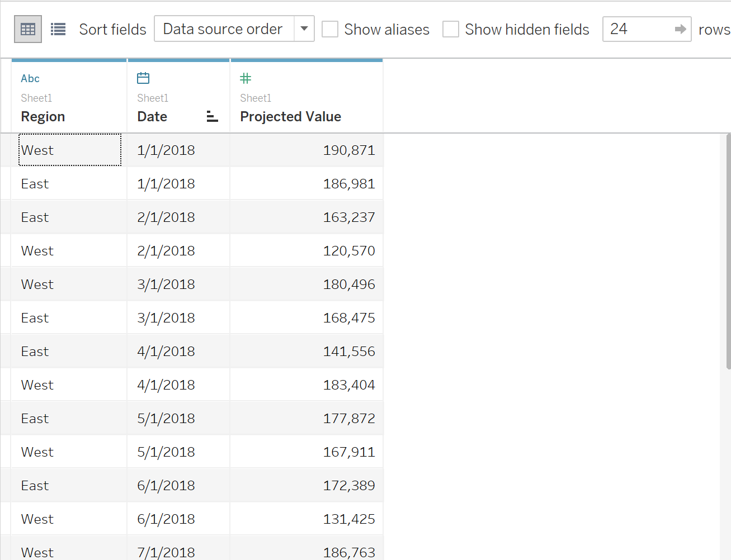Image resolution: width=731 pixels, height=560 pixels.
Task: Open the Sort fields dropdown arrow
Action: tap(304, 29)
